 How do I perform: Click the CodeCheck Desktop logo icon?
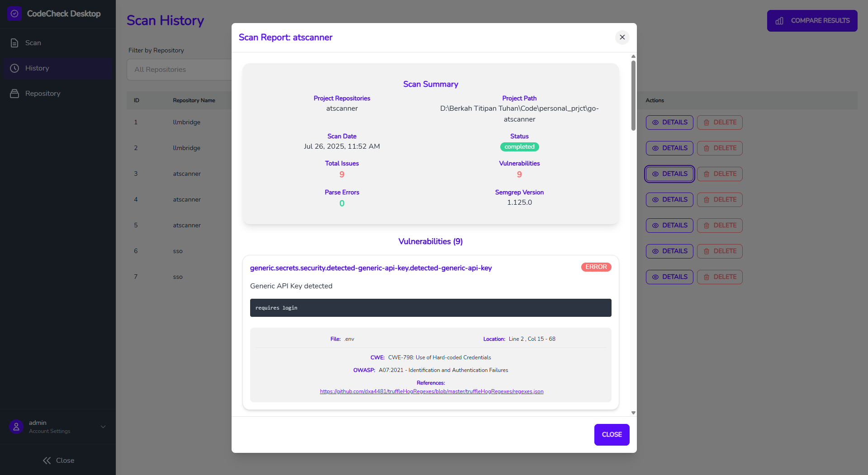14,14
